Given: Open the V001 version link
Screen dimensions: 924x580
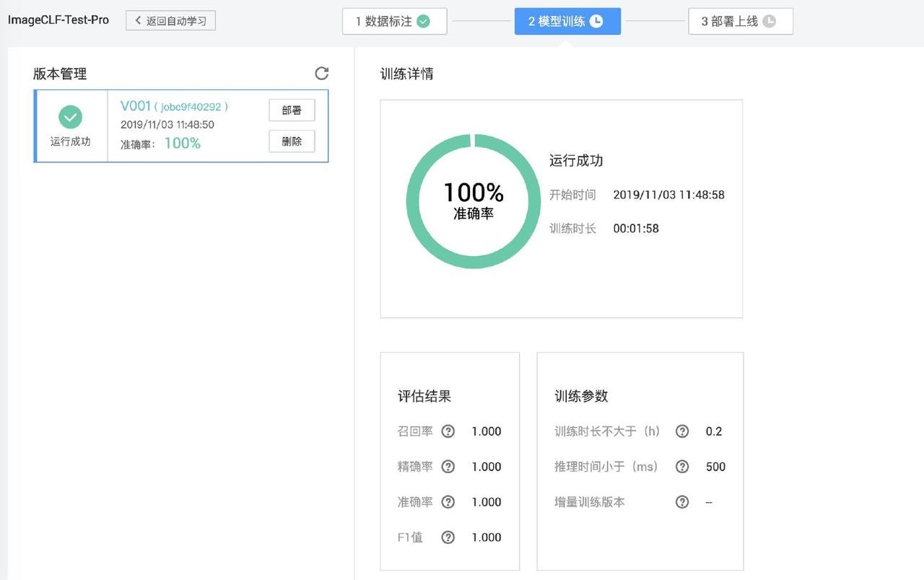Looking at the screenshot, I should [136, 106].
